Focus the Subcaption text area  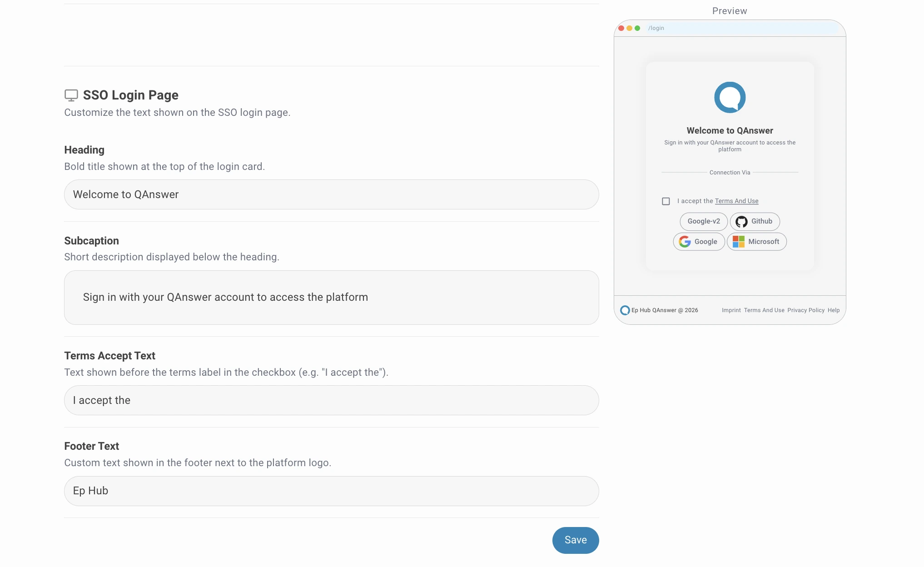coord(332,298)
